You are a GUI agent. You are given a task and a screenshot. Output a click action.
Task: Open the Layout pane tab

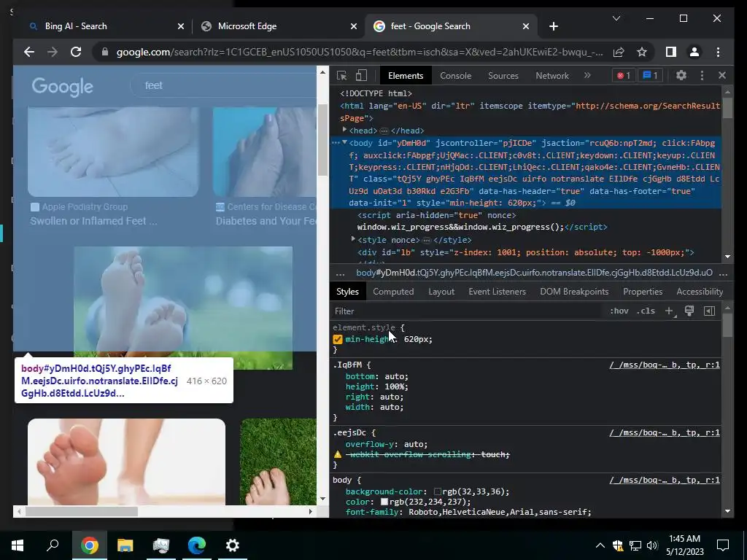click(x=441, y=292)
